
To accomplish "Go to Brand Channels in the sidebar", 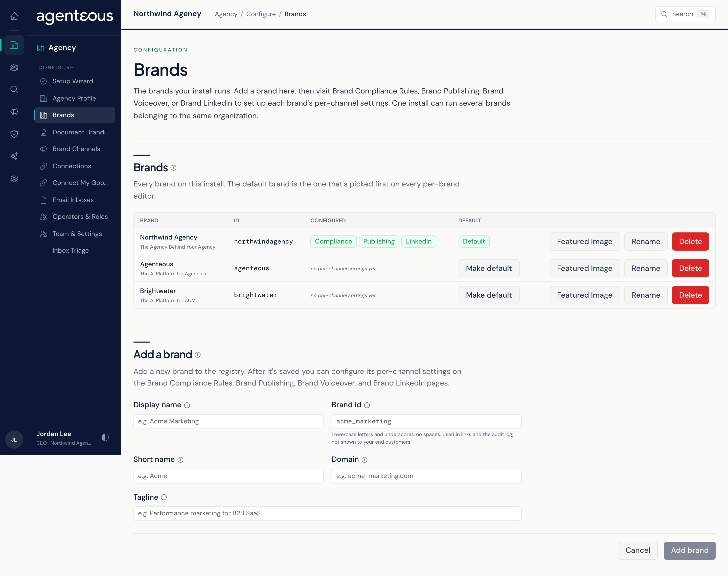I will click(x=75, y=149).
